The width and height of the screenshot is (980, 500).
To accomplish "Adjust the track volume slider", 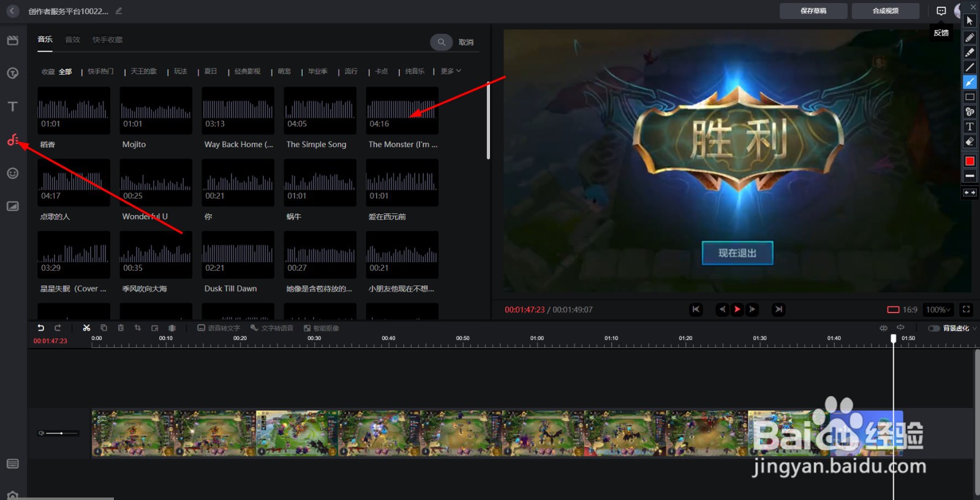I will coord(62,433).
